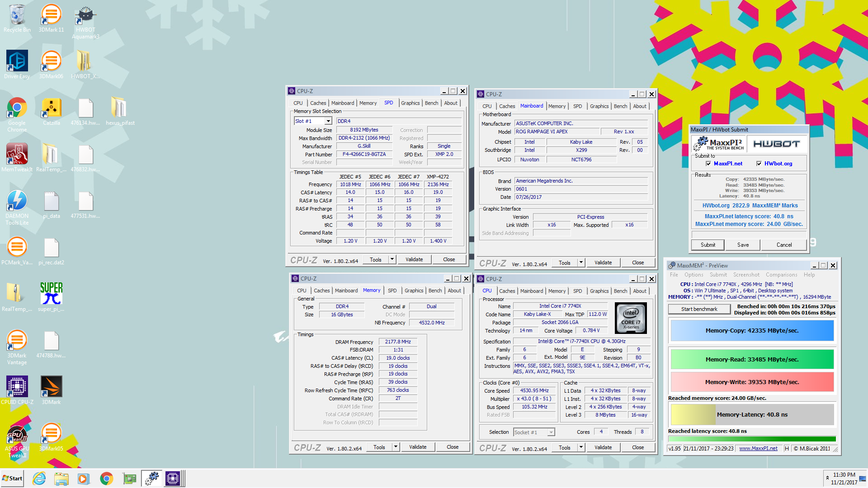Open the HWBOT_X folder on the desktop
868x488 pixels.
85,65
